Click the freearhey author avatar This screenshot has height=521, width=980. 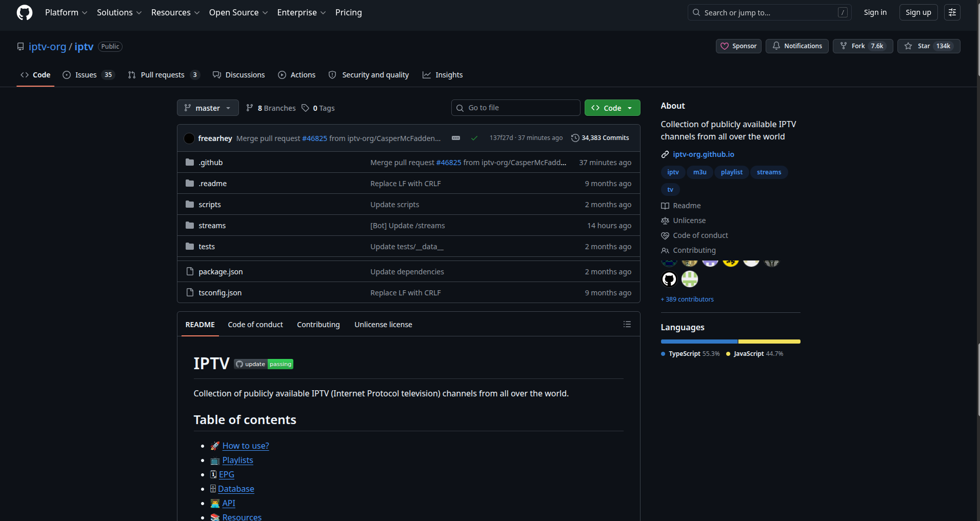(x=189, y=138)
